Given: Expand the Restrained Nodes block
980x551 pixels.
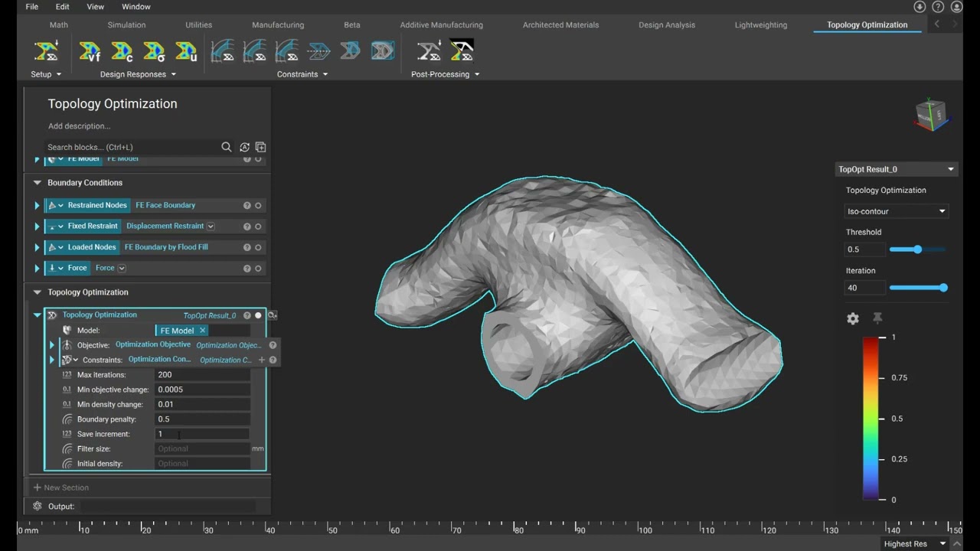Looking at the screenshot, I should coord(37,205).
